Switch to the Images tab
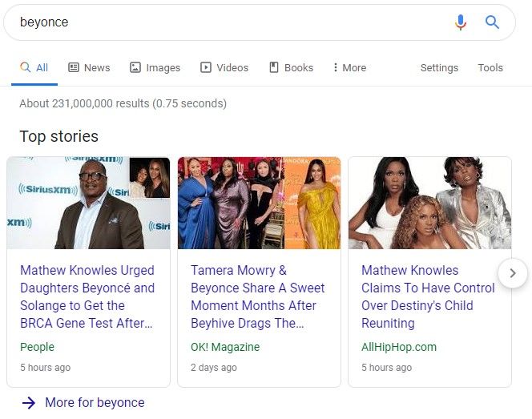This screenshot has height=419, width=532. [155, 67]
